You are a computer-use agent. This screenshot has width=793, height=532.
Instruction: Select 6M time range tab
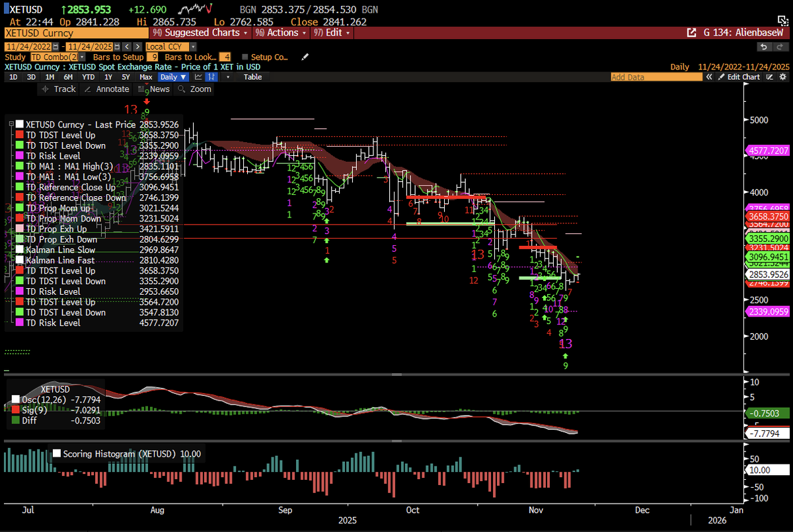(68, 77)
